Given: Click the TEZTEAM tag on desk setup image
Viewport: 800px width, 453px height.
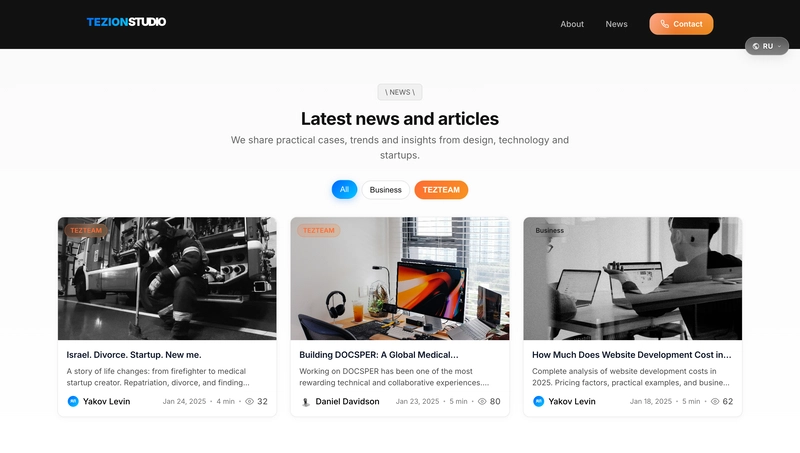Looking at the screenshot, I should 319,231.
